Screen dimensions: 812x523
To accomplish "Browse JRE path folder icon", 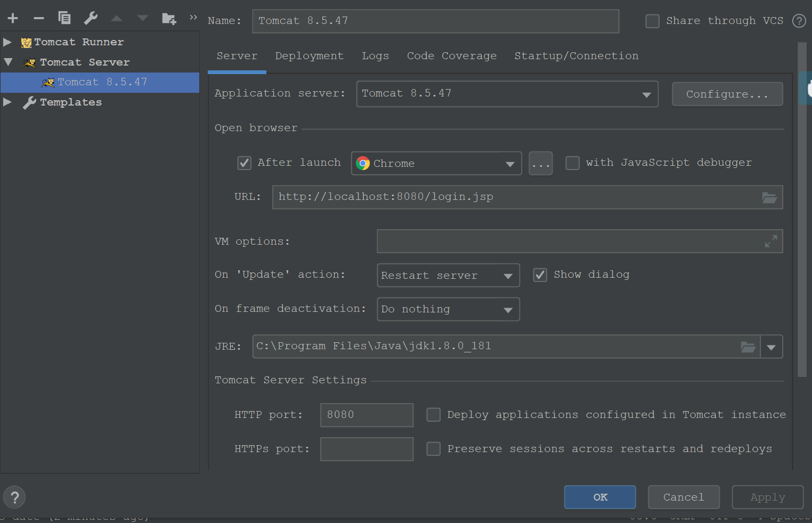I will [x=748, y=347].
